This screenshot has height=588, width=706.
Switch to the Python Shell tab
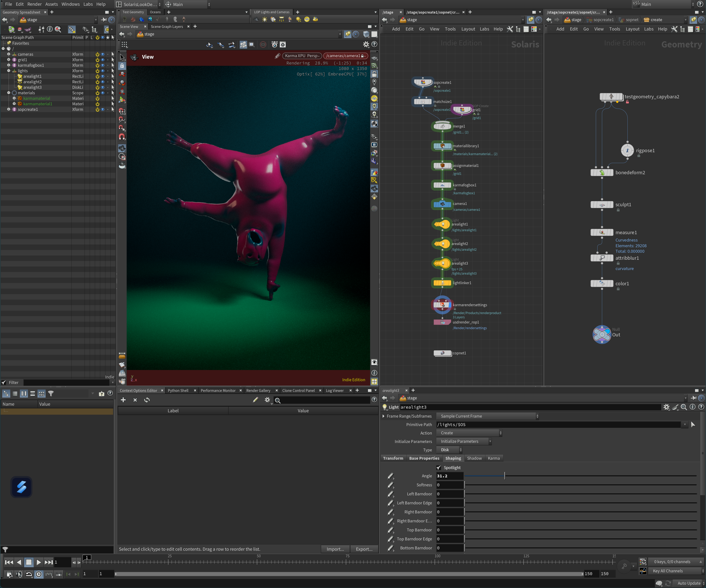[178, 390]
